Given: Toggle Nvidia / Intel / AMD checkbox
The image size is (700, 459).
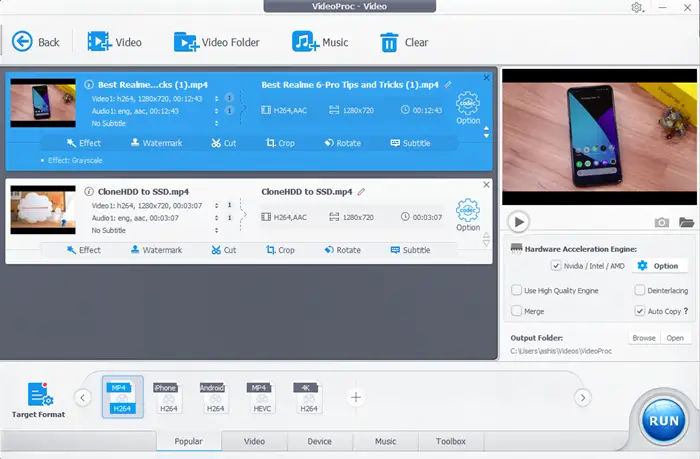Looking at the screenshot, I should (x=556, y=266).
